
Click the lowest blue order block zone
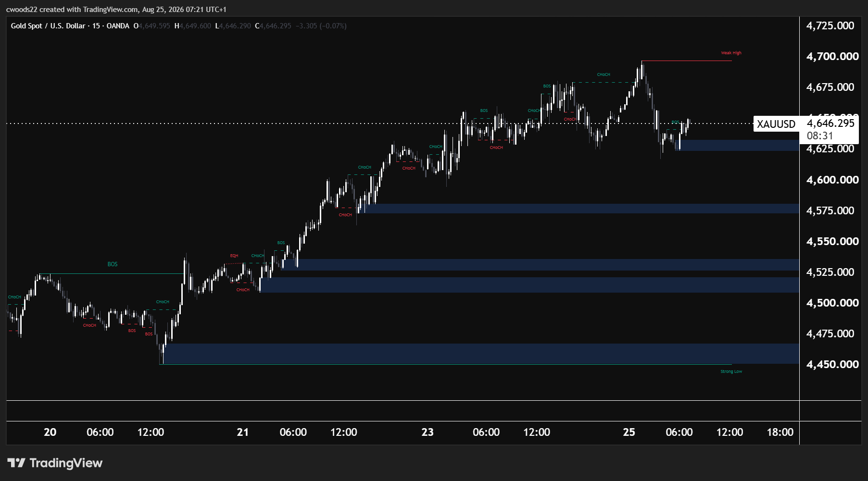point(481,354)
